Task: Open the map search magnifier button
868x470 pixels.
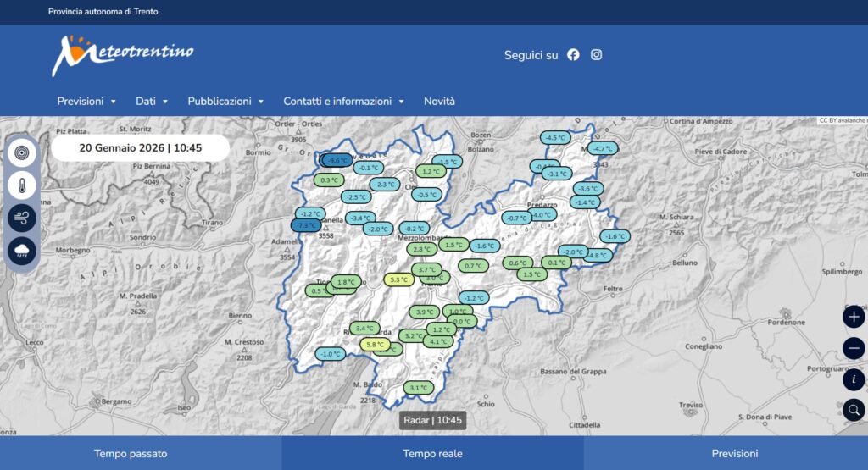Action: click(x=854, y=410)
